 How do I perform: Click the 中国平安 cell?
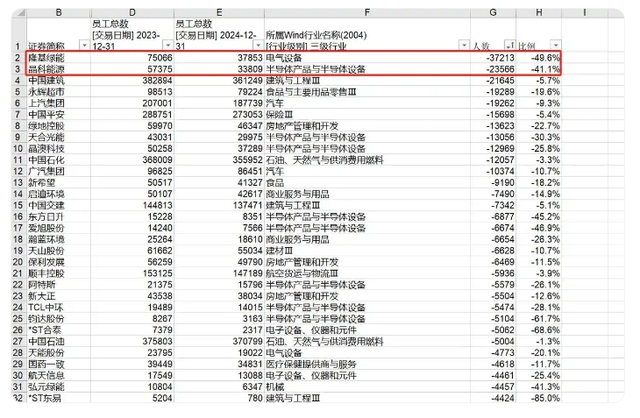[x=59, y=115]
